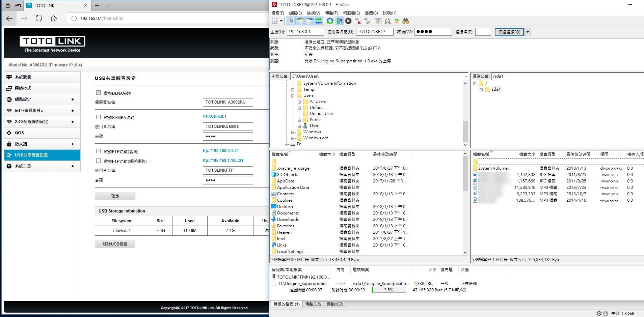Open 系統狀態 in TOTOLINK sidebar
The image size is (644, 317).
pos(43,77)
